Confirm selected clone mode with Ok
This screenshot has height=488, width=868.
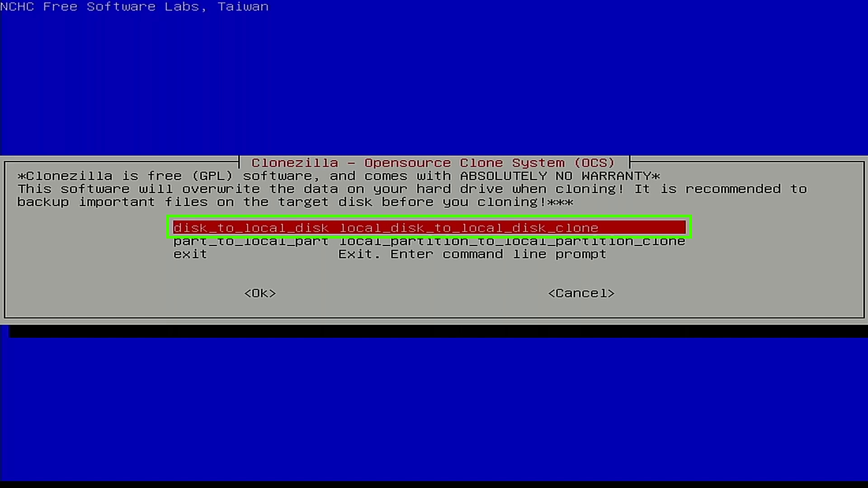pos(259,292)
